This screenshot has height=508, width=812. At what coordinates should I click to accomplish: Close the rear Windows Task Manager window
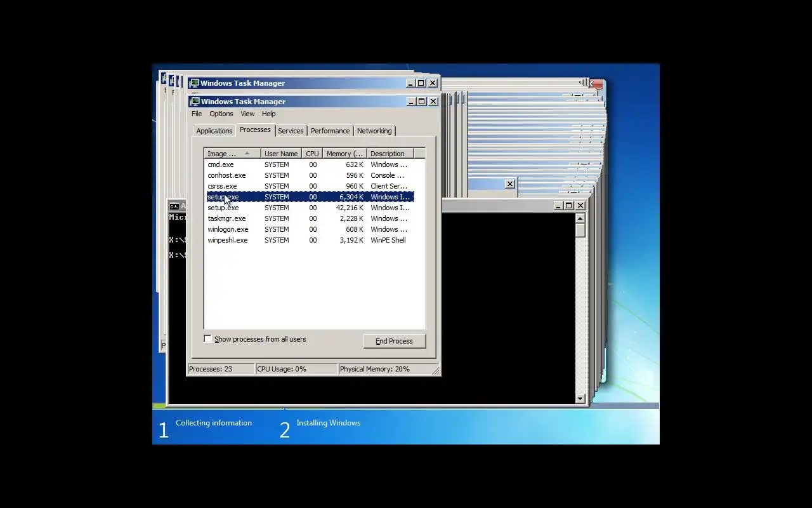tap(433, 83)
